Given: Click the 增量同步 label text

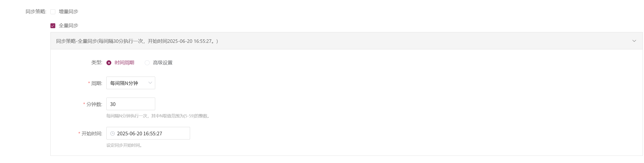Looking at the screenshot, I should [69, 12].
